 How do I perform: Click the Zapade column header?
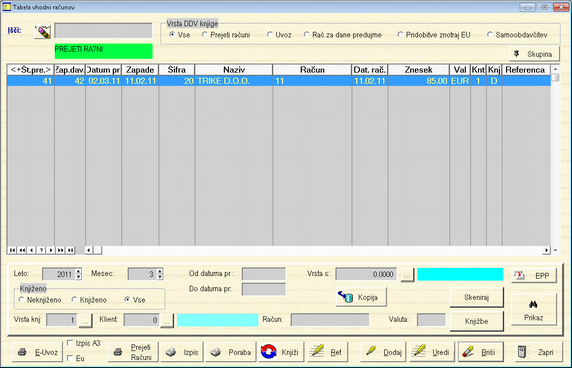pos(140,70)
